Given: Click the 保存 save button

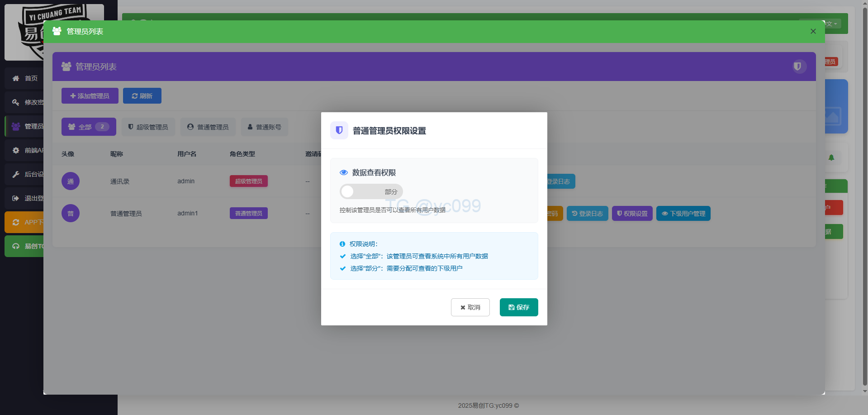Looking at the screenshot, I should [518, 307].
